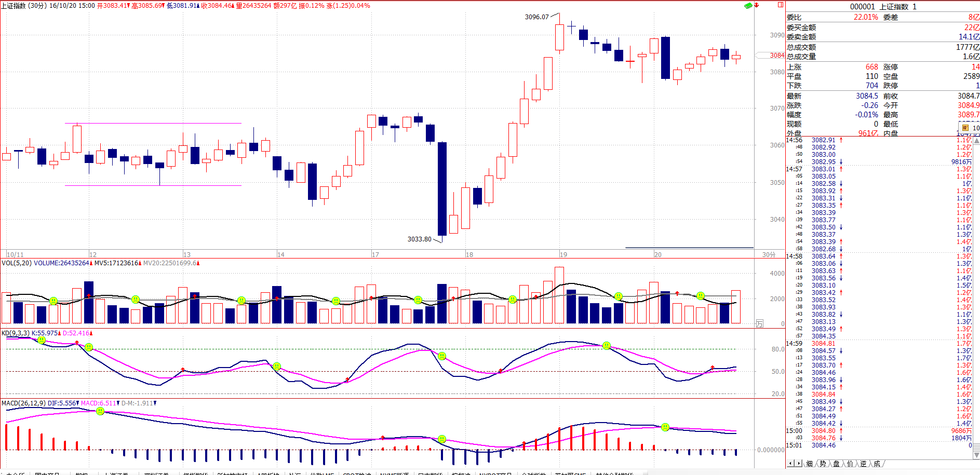Click the KD(9,3,3) indicator label
Viewport: 980px width, 475px height.
click(x=16, y=333)
